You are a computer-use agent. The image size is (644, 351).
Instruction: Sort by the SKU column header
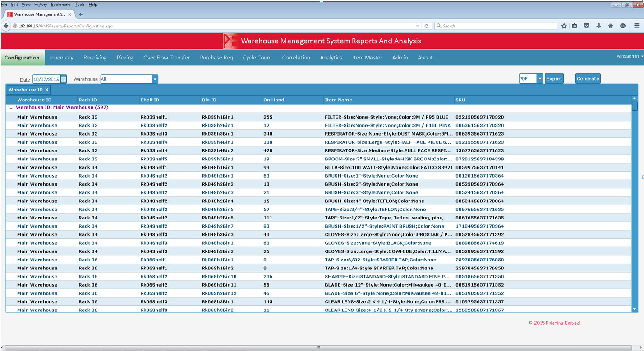click(460, 100)
